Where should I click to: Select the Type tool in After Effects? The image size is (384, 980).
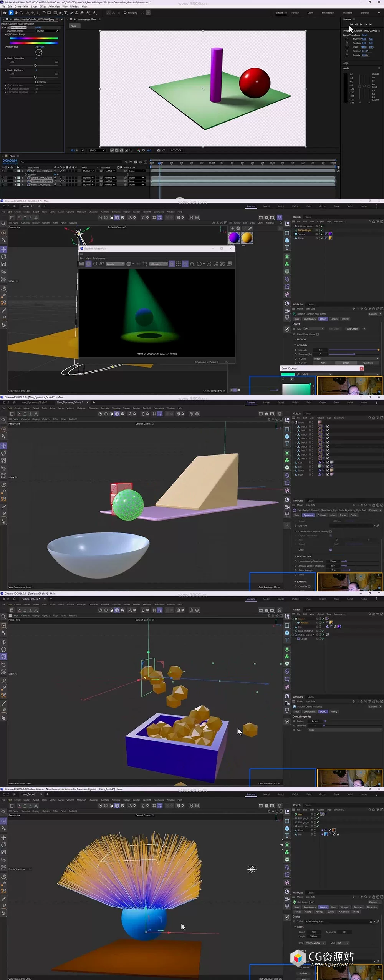point(66,13)
